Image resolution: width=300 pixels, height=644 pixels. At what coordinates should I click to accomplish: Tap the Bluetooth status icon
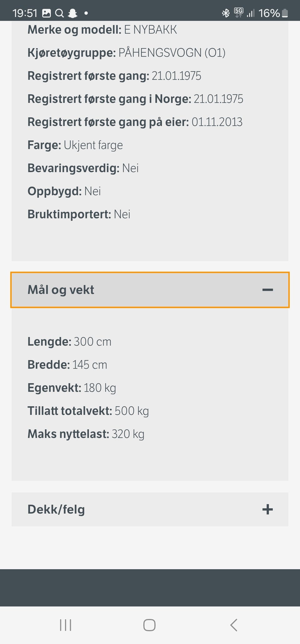coord(226,13)
